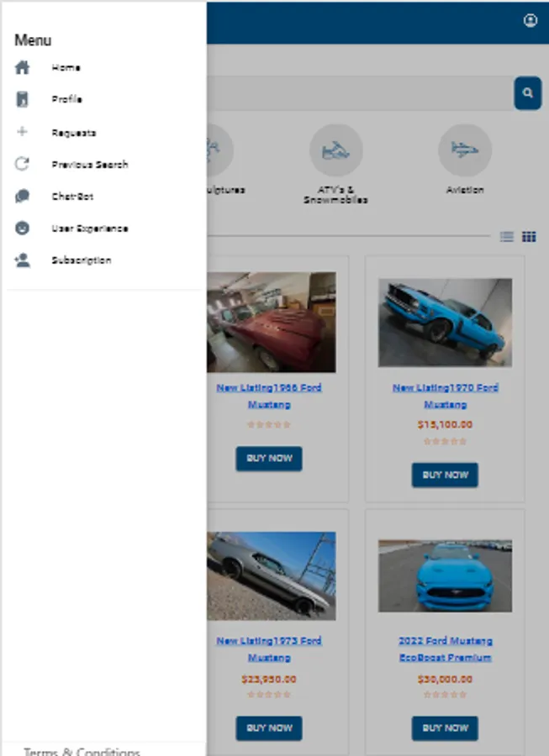549x756 pixels.
Task: Open Home from the side menu
Action: point(66,67)
